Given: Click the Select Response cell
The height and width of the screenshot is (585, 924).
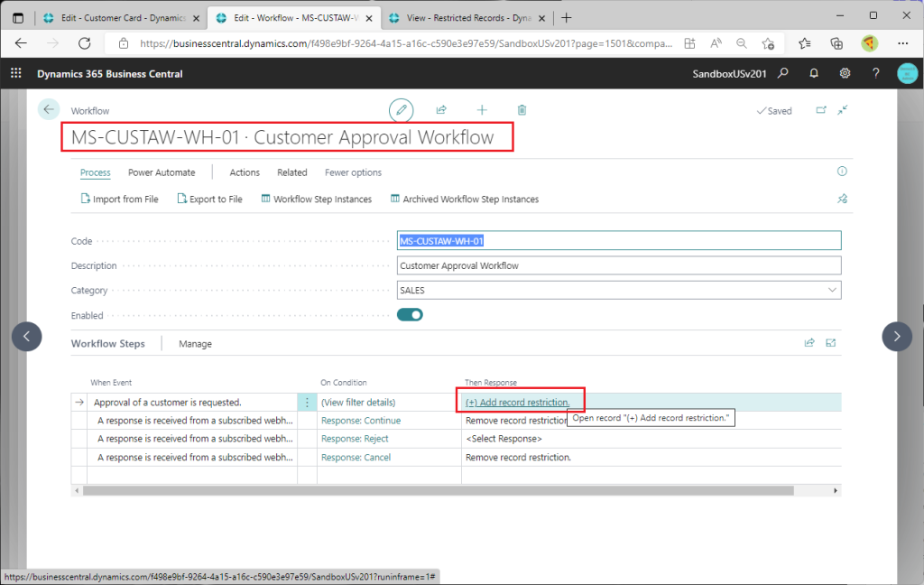Looking at the screenshot, I should (x=504, y=439).
